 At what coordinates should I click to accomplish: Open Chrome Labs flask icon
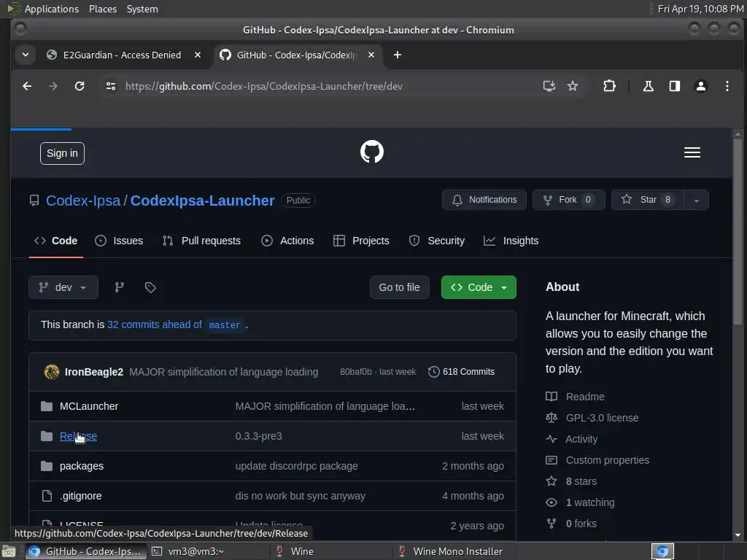click(648, 86)
